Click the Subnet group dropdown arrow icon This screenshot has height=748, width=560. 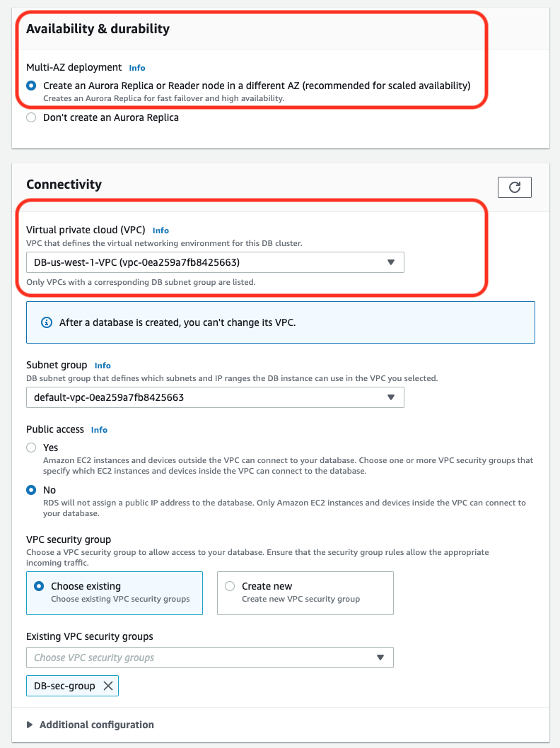391,397
